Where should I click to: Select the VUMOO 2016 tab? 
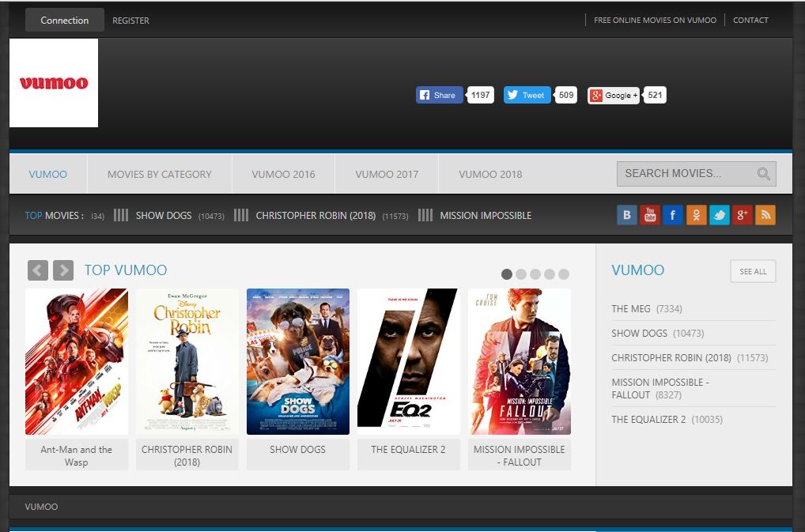click(x=283, y=175)
